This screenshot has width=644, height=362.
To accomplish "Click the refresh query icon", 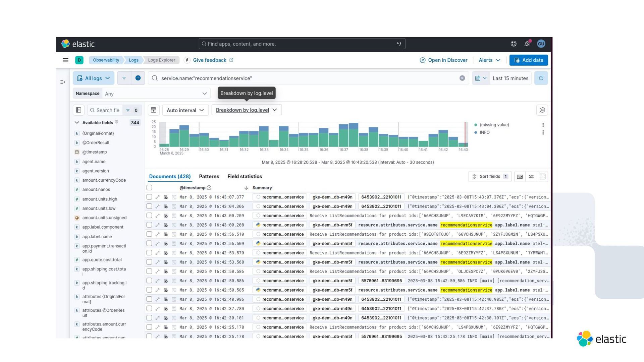I will (x=541, y=78).
